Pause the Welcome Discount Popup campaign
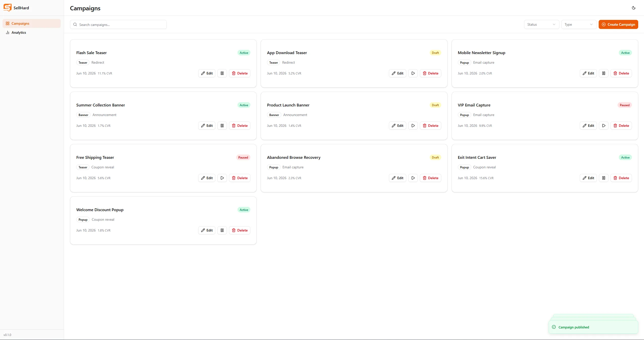 (222, 230)
